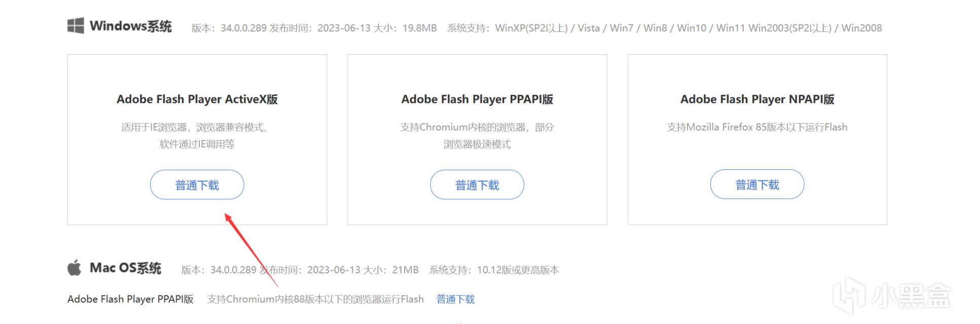980x324 pixels.
Task: Click the Chromium内核 description in PPAPI card
Action: pos(477,135)
